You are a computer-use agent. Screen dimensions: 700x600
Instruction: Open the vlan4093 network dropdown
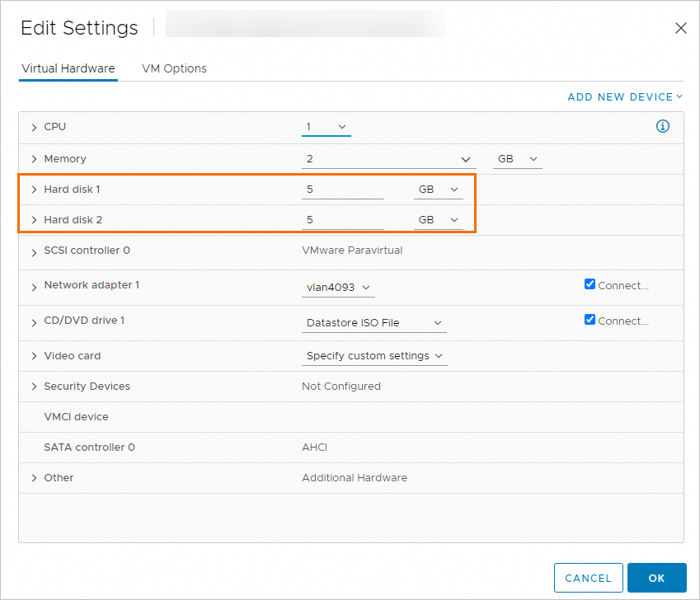[x=339, y=288]
